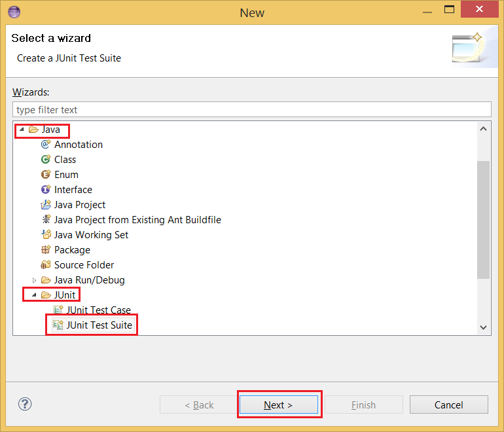
Task: Minimize the New dialog window
Action: click(x=427, y=12)
